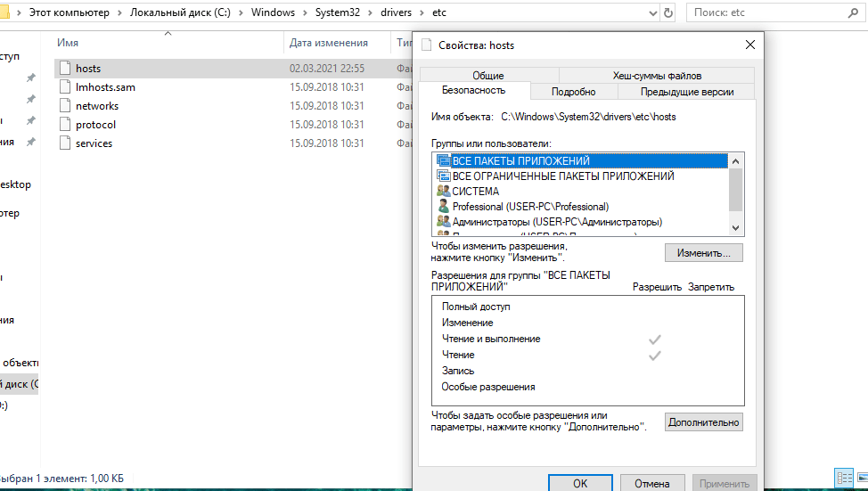Click the object path C:\Windows\System32\drivers\etc\hosts
The image size is (868, 491).
588,117
